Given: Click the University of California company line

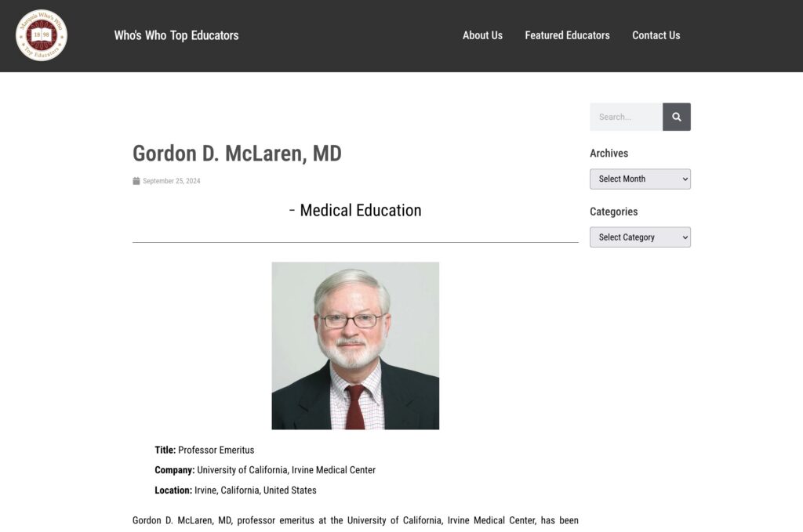Looking at the screenshot, I should [265, 470].
